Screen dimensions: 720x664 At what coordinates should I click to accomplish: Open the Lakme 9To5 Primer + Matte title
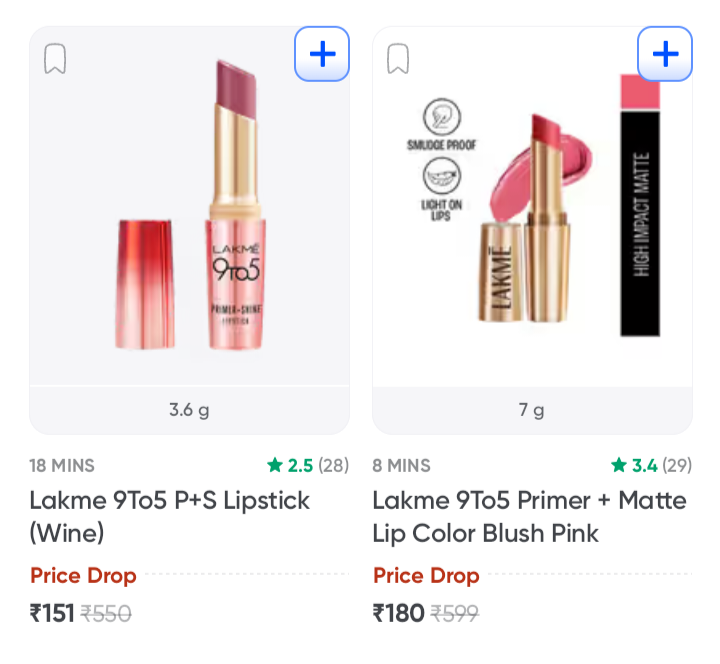[x=529, y=517]
